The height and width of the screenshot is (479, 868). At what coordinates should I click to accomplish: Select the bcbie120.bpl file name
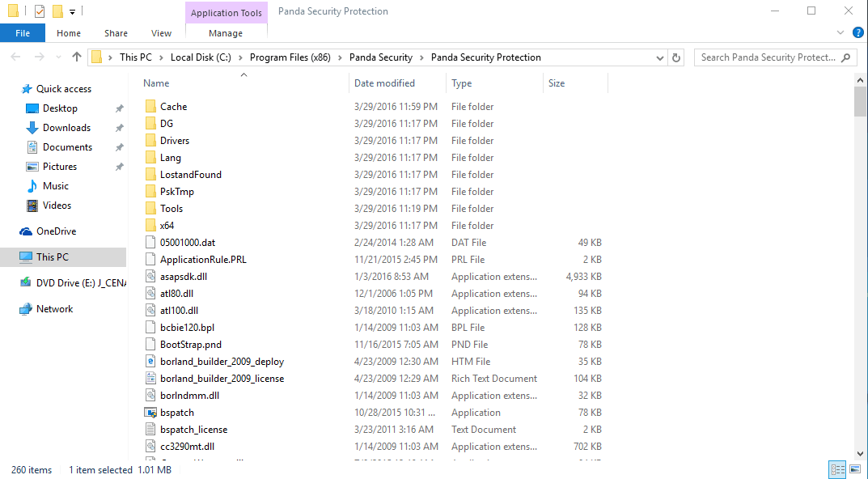(x=187, y=328)
